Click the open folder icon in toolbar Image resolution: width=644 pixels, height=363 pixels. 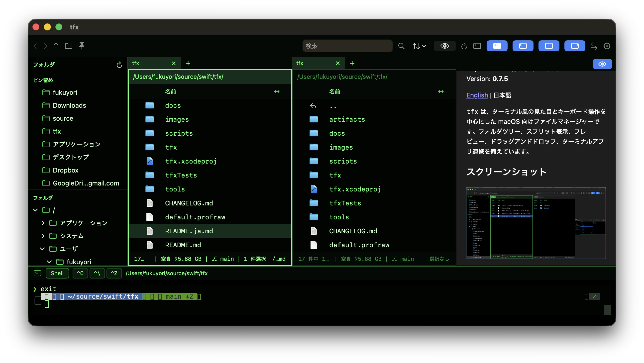(x=69, y=46)
